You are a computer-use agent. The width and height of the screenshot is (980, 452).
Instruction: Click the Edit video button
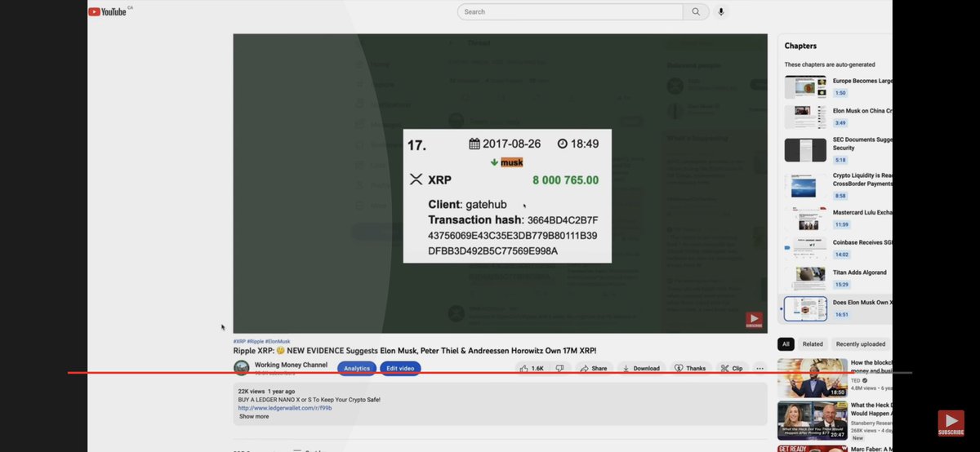400,368
